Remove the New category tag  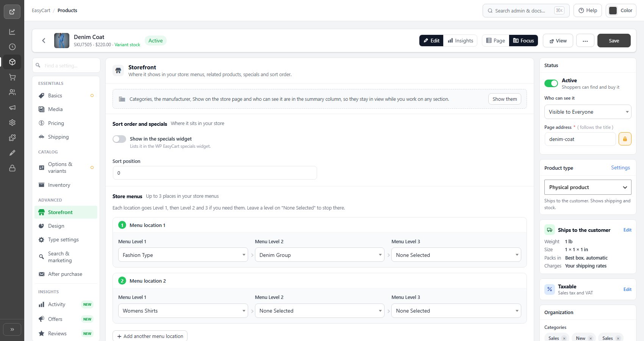click(590, 338)
